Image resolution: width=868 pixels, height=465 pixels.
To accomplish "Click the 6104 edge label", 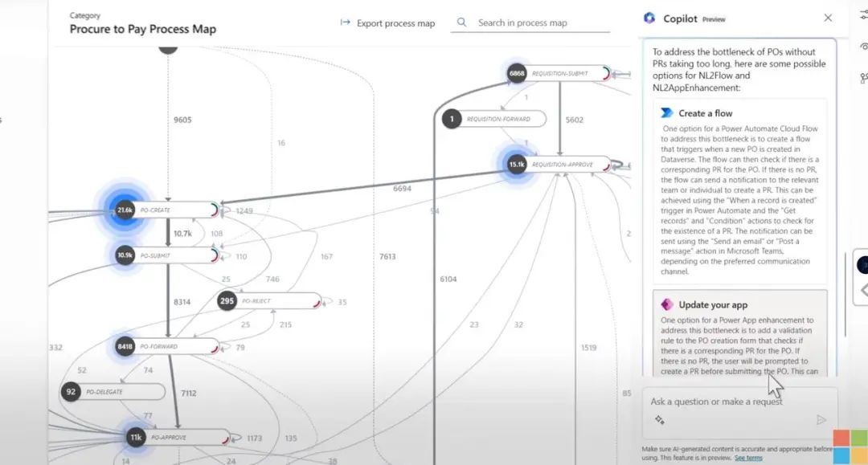I will 448,279.
